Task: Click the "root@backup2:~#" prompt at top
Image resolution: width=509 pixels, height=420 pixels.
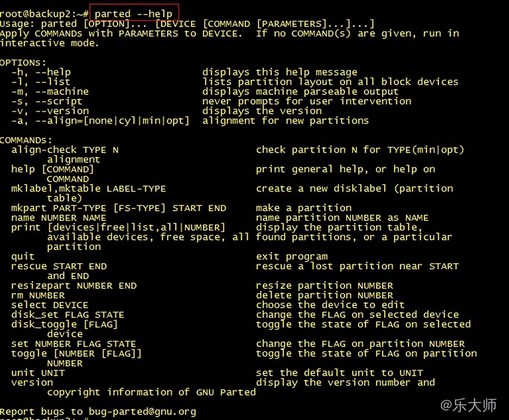Action: (x=44, y=14)
